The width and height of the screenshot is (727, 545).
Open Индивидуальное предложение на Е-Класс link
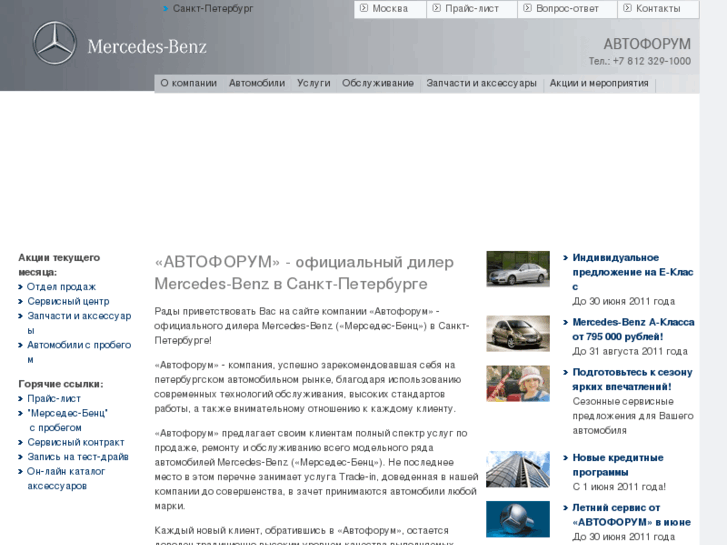pos(633,272)
